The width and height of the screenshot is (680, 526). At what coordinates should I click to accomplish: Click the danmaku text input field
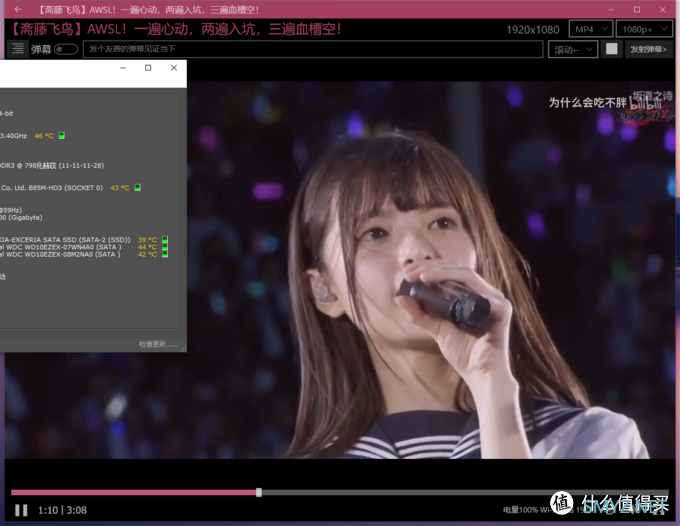pos(313,49)
